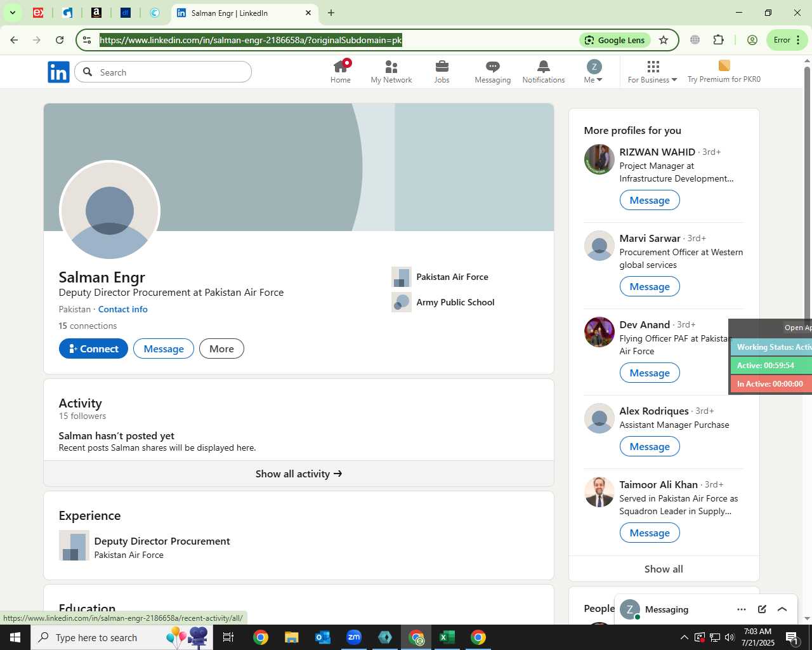Click Taimoor Ali Khan's profile photo
812x650 pixels.
click(x=599, y=492)
